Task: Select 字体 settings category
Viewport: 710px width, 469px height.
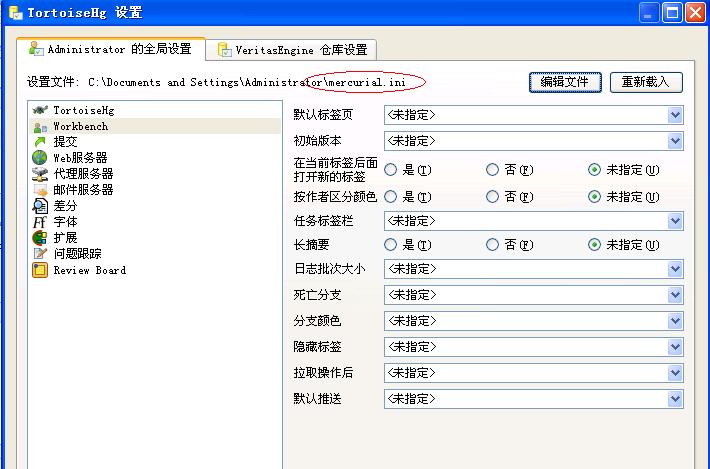Action: (x=155, y=222)
